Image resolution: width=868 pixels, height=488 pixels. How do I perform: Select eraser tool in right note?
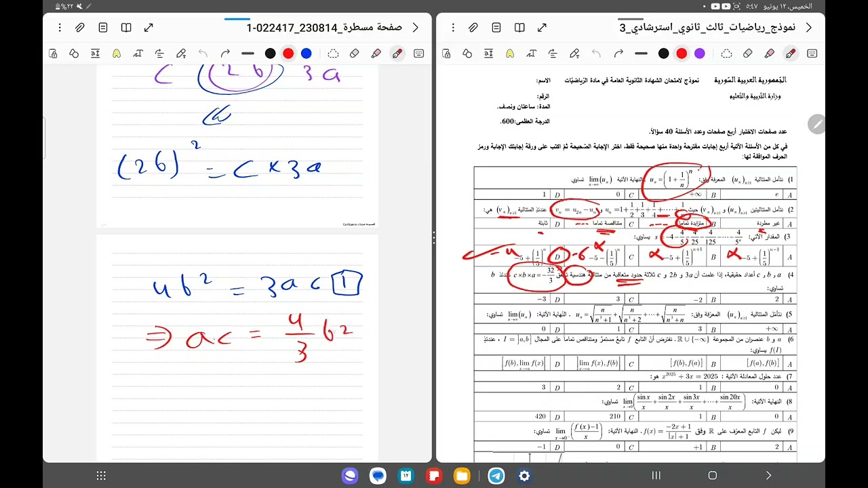click(x=747, y=54)
